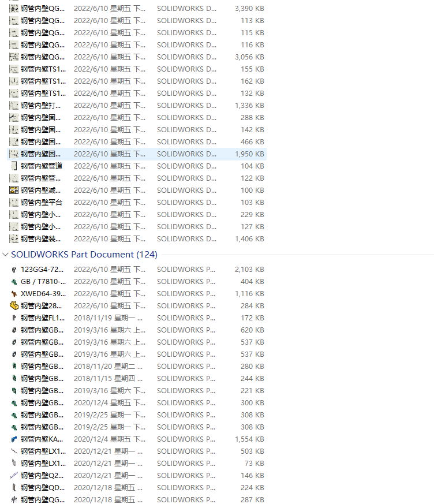This screenshot has height=504, width=434.
Task: Select the file name 钢管内壁打...
Action: tap(40, 106)
